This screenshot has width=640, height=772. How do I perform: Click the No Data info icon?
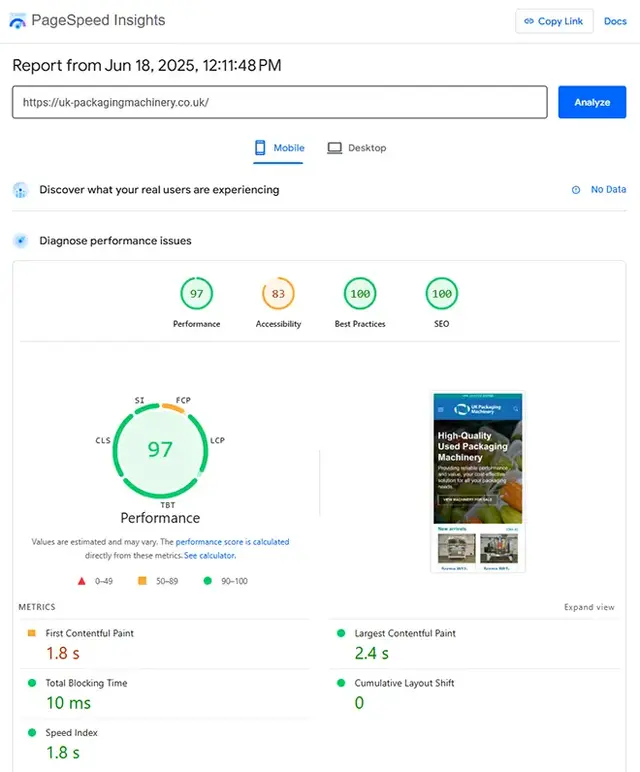point(576,190)
